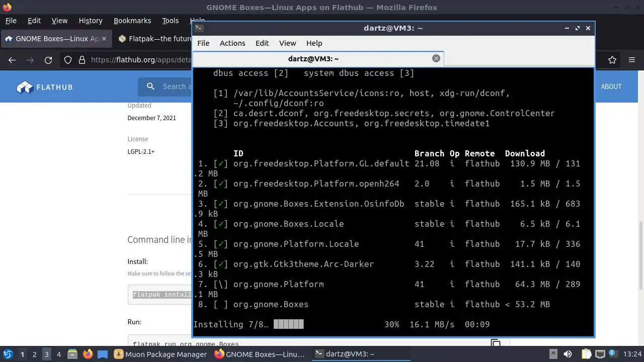This screenshot has height=362, width=644.
Task: Click the Flathub logo
Action: [x=45, y=87]
